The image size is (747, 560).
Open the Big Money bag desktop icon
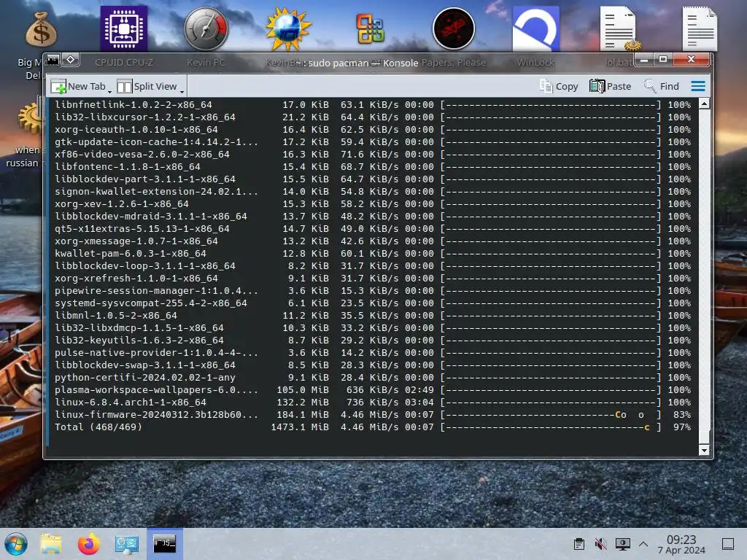click(41, 29)
